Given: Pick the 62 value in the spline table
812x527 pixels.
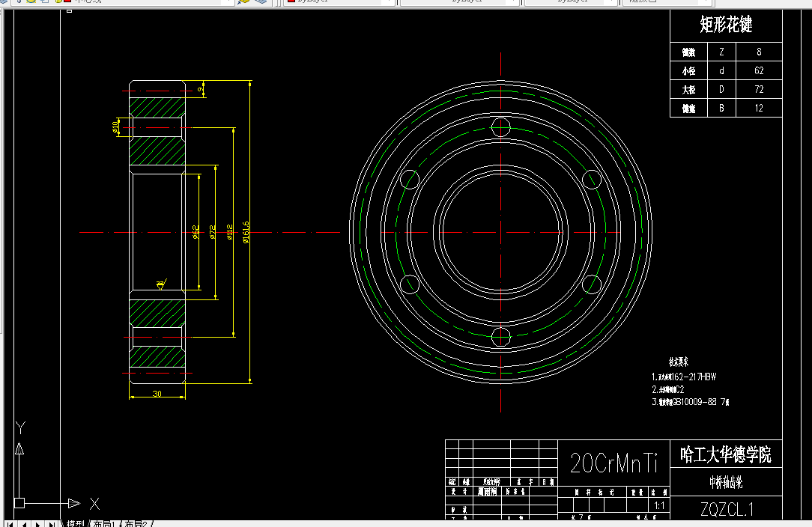Looking at the screenshot, I should click(x=759, y=70).
